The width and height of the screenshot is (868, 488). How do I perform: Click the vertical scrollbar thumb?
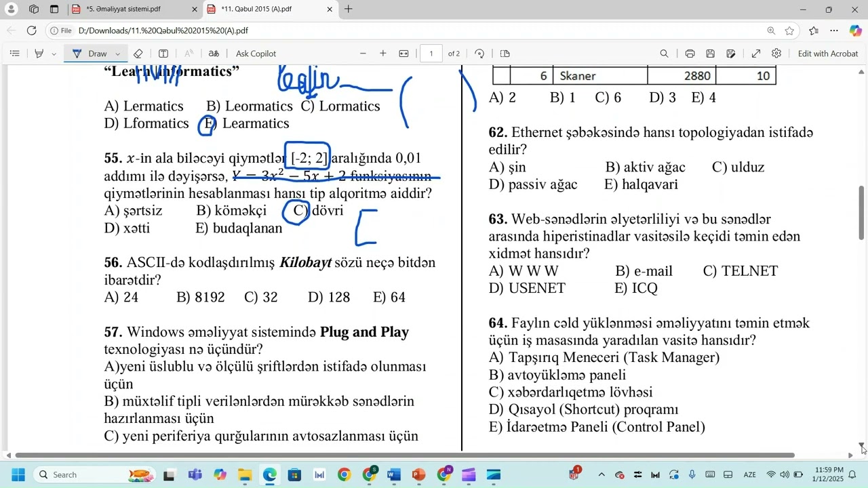(x=862, y=212)
